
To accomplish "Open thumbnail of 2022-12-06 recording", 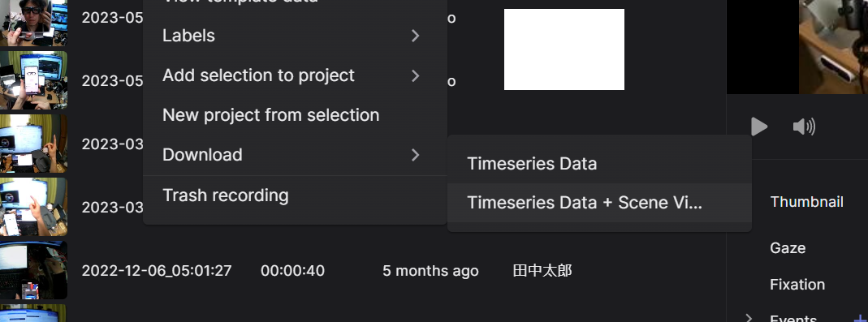I will click(34, 270).
